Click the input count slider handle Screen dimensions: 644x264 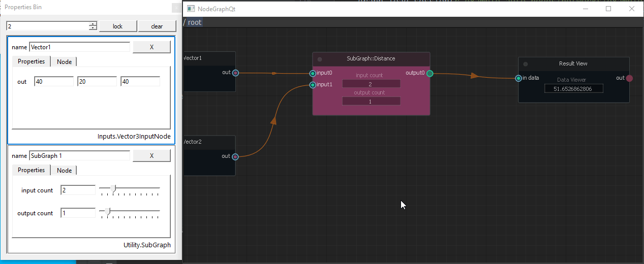pos(113,189)
